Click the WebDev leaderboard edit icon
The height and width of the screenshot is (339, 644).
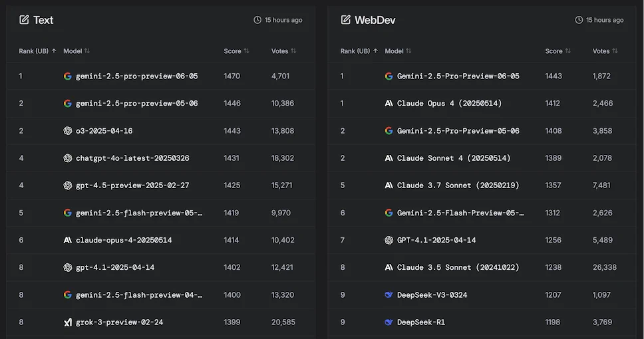coord(346,20)
